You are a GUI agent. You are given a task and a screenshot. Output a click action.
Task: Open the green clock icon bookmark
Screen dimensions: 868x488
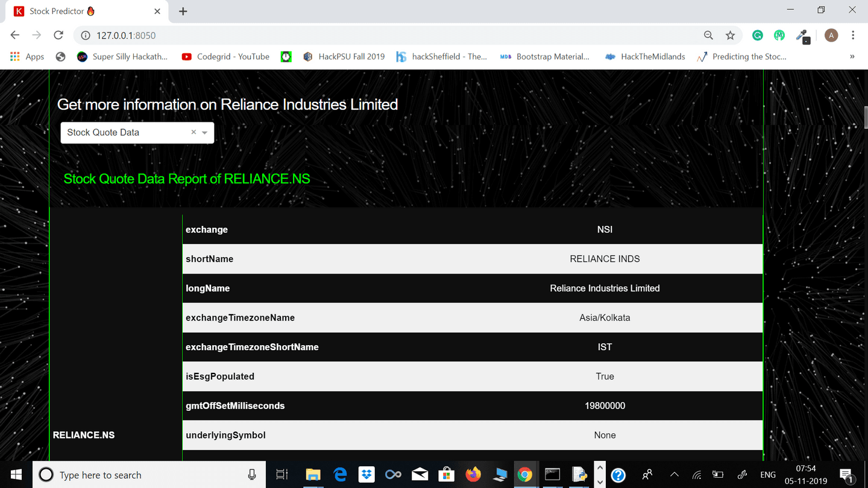click(286, 57)
